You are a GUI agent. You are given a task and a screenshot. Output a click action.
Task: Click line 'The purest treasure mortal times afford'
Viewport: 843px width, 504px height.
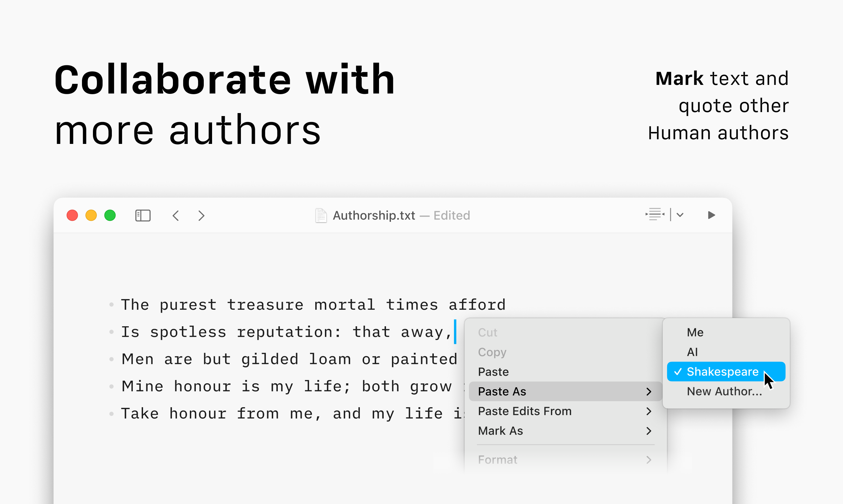[x=313, y=305]
